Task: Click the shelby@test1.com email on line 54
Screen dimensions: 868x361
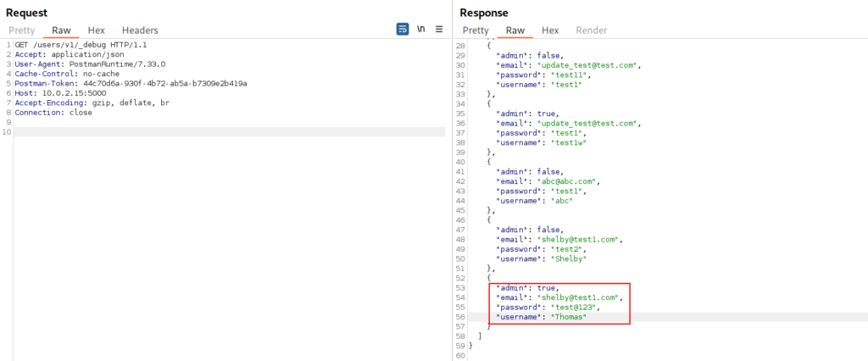Action: (x=580, y=298)
